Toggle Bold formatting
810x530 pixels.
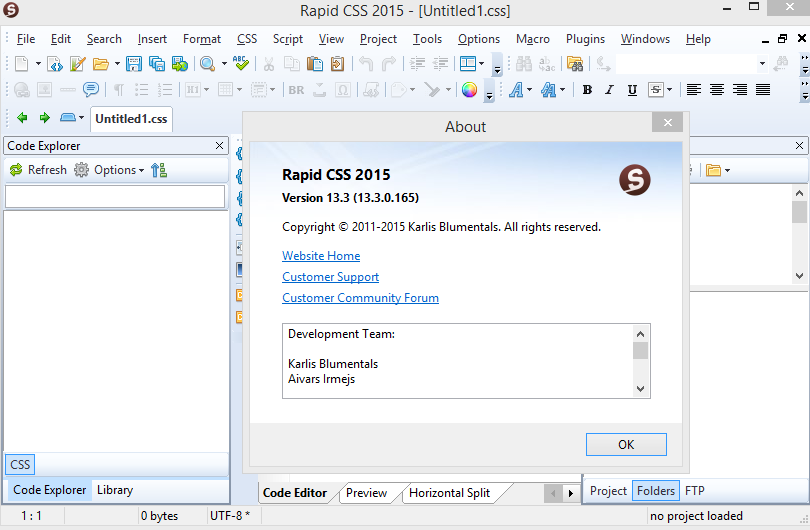587,90
